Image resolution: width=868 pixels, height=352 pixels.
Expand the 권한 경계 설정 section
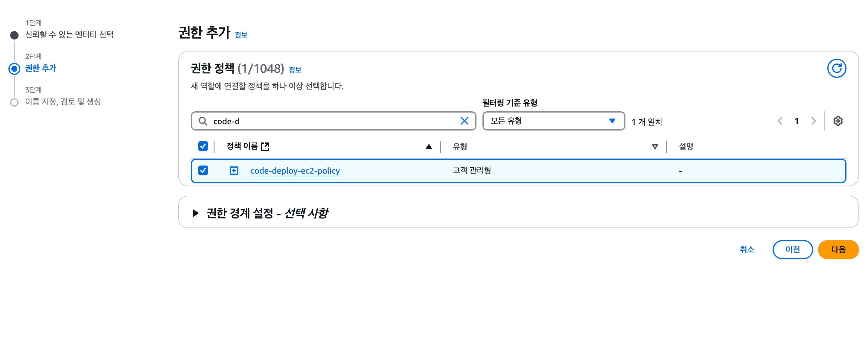coord(195,213)
